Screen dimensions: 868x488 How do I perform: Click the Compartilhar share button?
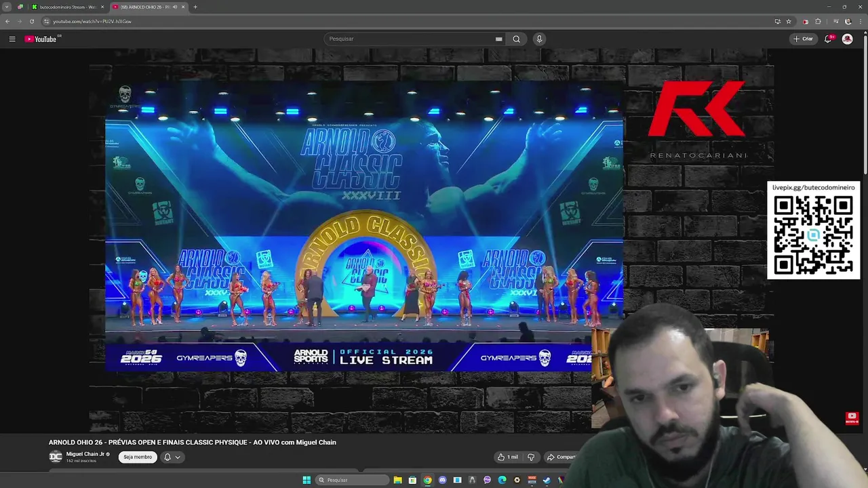561,457
